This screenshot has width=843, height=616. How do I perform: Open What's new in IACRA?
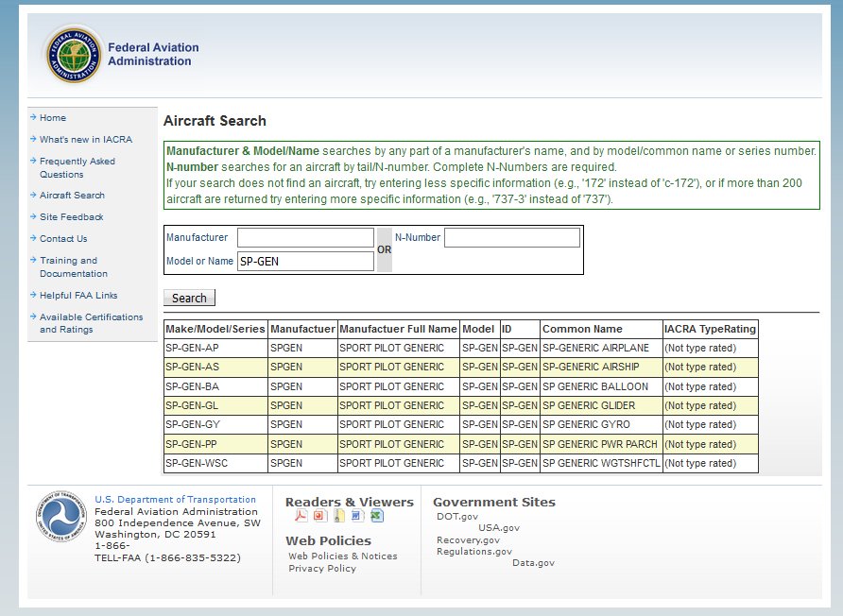pos(86,139)
